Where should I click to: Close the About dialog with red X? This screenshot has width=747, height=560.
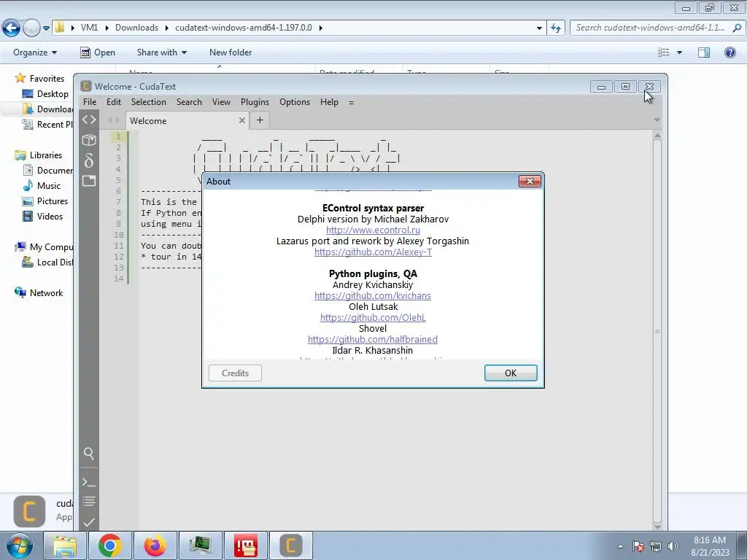coord(530,181)
